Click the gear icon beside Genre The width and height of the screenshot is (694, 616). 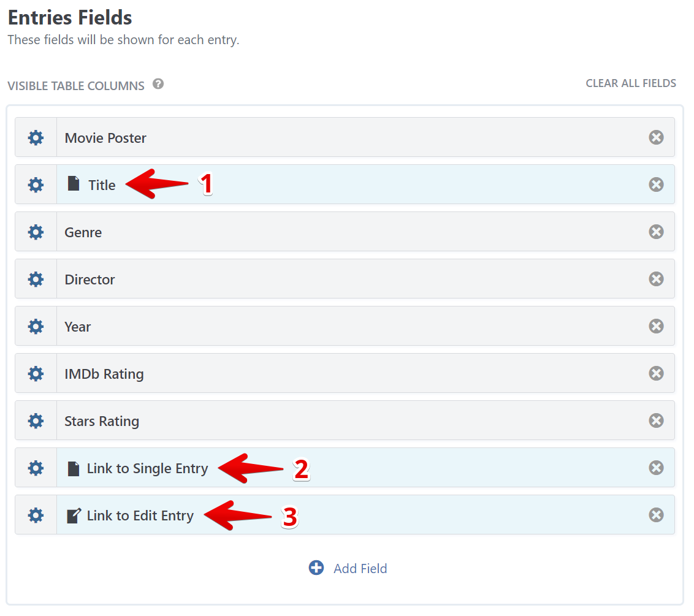pyautogui.click(x=36, y=232)
